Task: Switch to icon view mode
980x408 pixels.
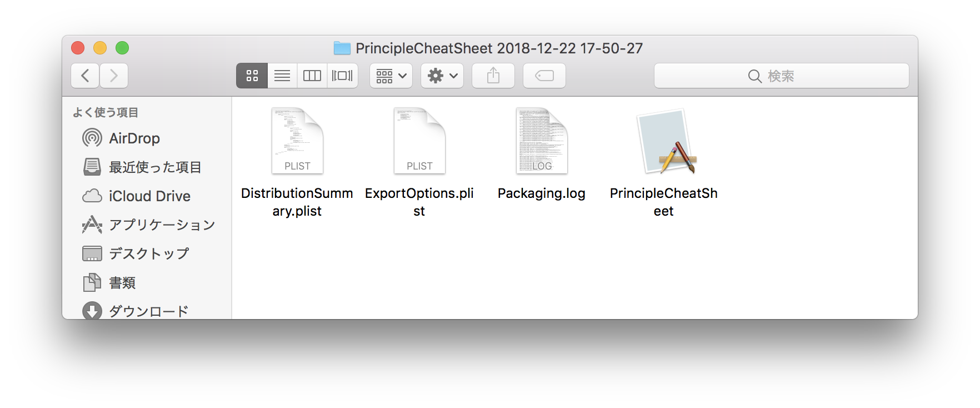Action: point(252,76)
